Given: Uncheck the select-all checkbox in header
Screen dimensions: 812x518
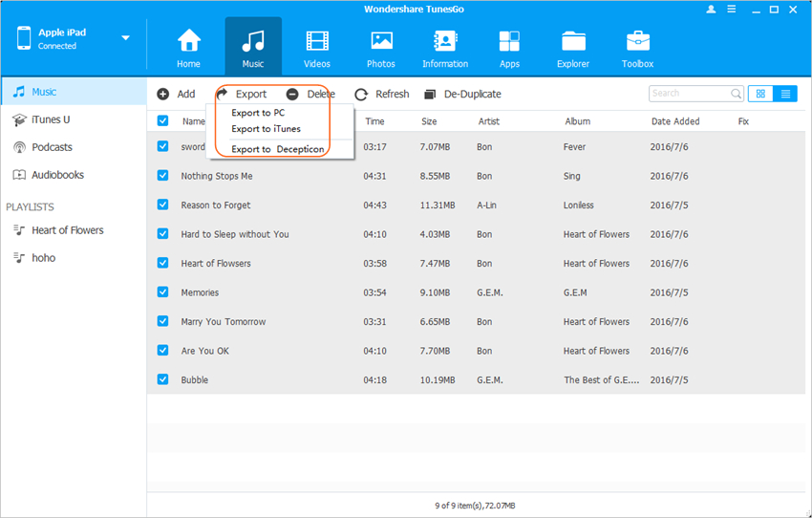Looking at the screenshot, I should (162, 121).
